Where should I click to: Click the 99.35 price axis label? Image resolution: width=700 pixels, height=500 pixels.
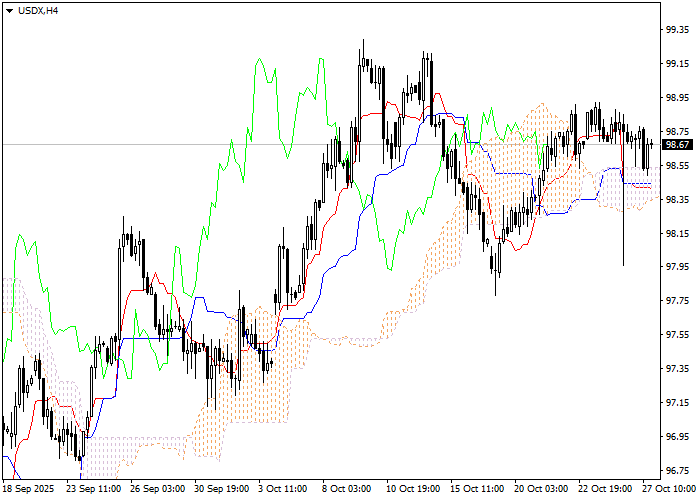(x=677, y=30)
